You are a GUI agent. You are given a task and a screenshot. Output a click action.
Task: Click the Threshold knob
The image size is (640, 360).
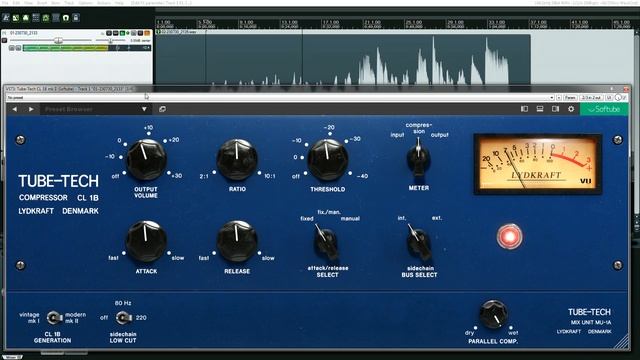tap(327, 160)
